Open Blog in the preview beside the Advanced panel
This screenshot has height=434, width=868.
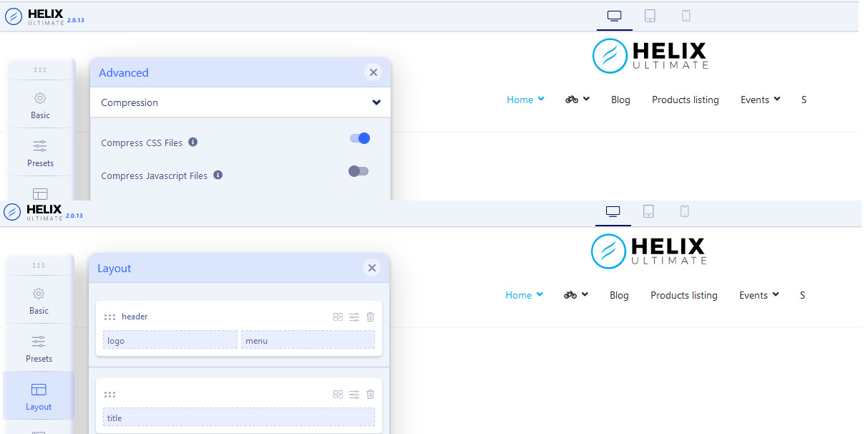click(620, 100)
